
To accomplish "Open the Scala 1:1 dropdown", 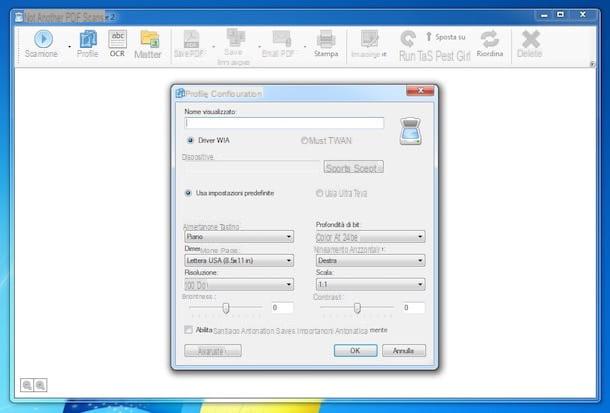I will [x=370, y=285].
